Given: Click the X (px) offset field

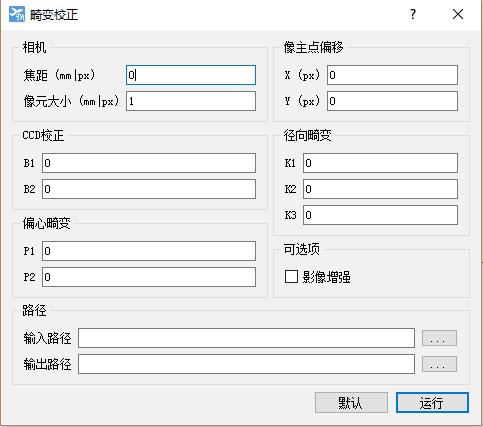Looking at the screenshot, I should tap(392, 75).
